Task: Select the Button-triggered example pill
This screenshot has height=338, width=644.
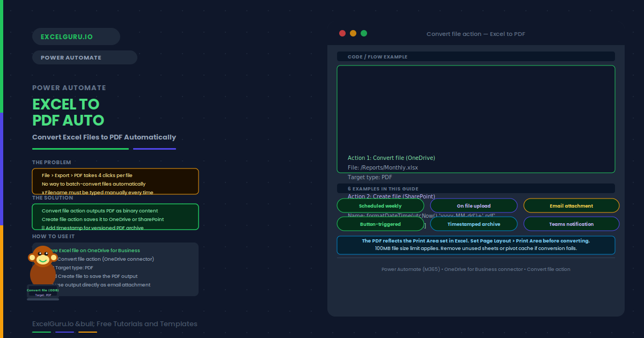Action: click(380, 224)
